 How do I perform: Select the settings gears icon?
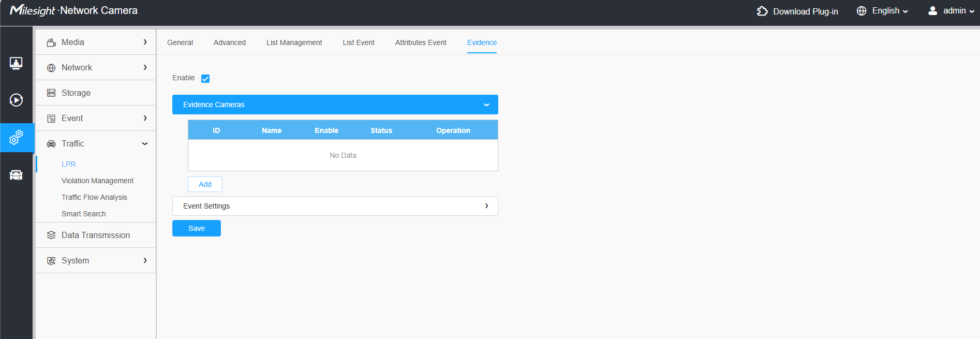click(16, 137)
